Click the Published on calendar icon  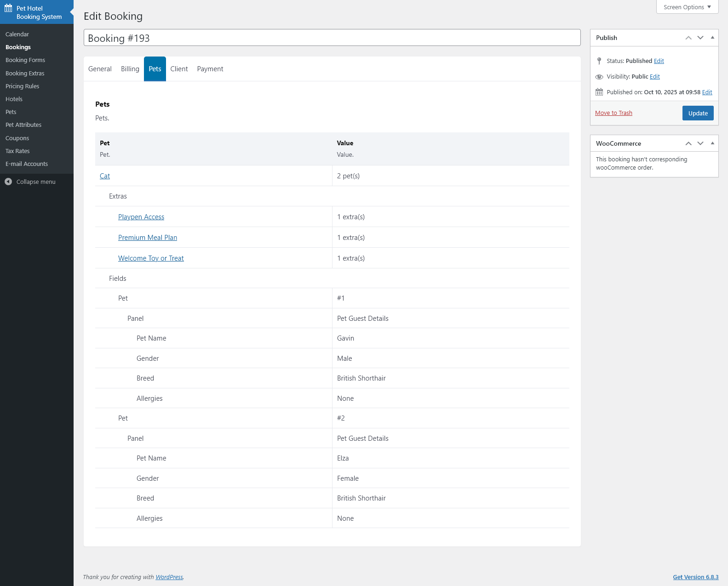(x=599, y=92)
